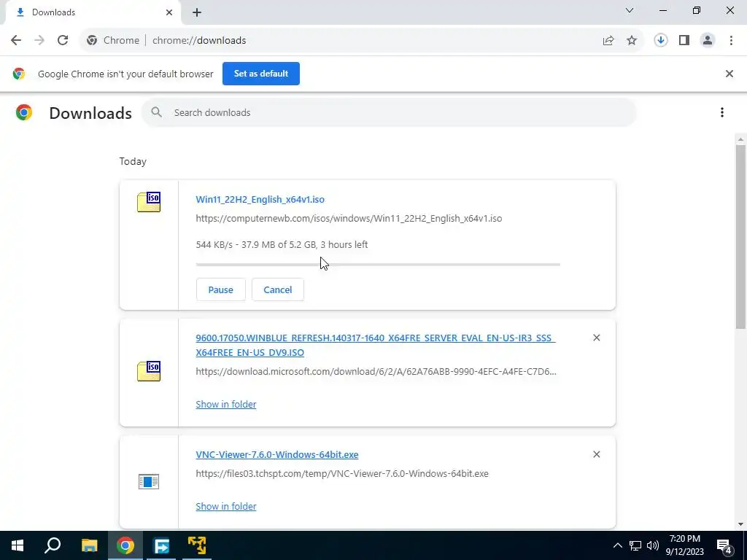Screen dimensions: 747x560
Task: Click the scrollbar down arrow
Action: [740, 524]
